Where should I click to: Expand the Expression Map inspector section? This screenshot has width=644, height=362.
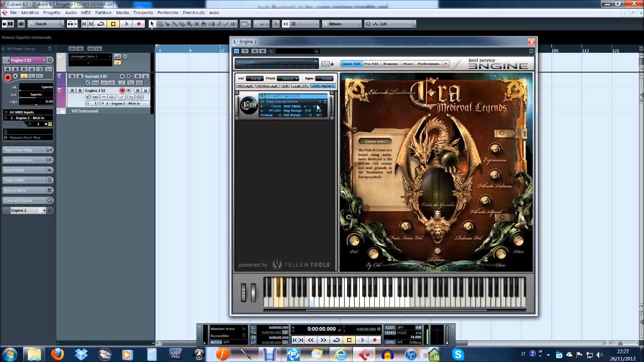coord(28,150)
